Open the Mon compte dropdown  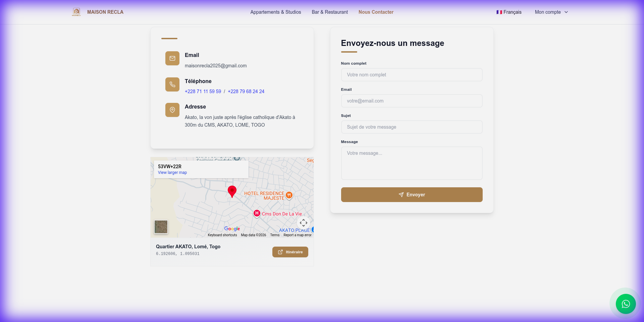click(x=551, y=12)
